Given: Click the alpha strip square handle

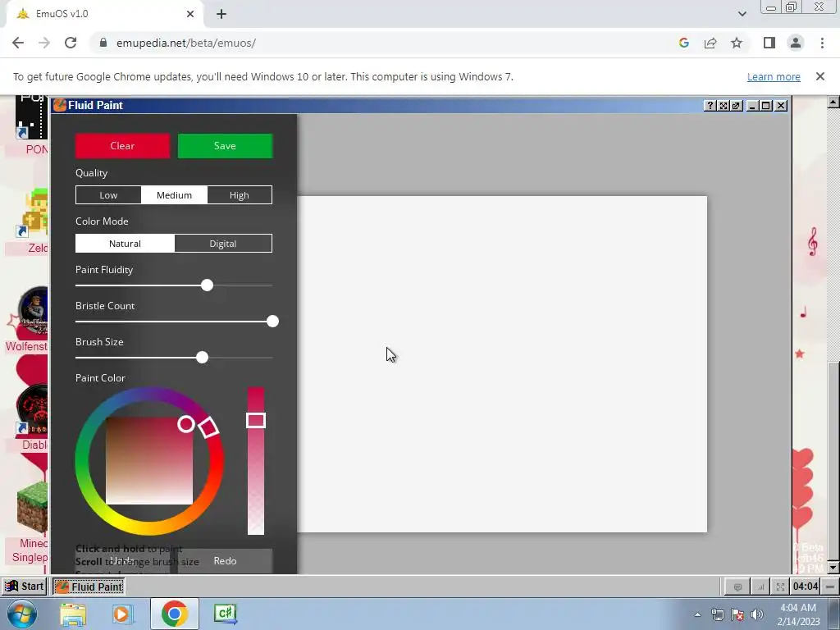Looking at the screenshot, I should pos(256,421).
